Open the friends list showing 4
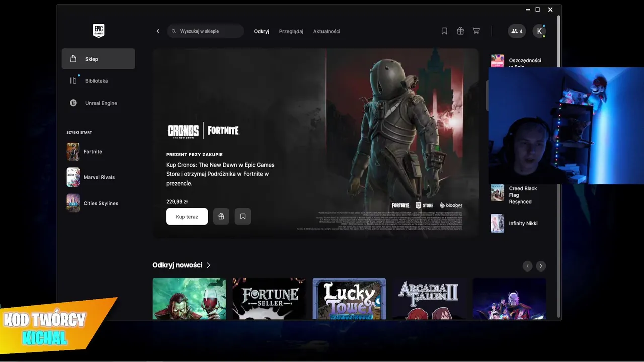This screenshot has width=644, height=362. (517, 31)
